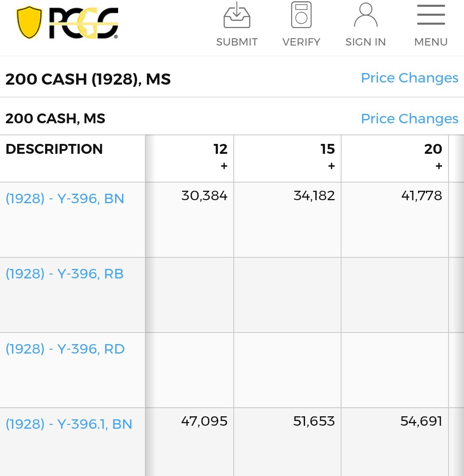Expand the grade 15 plus sign
The image size is (464, 476).
331,166
